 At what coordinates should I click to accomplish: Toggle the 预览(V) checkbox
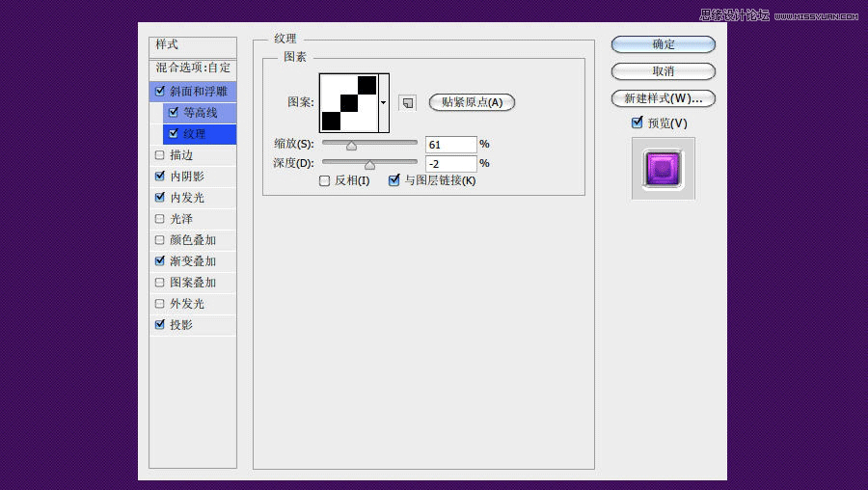(x=637, y=122)
